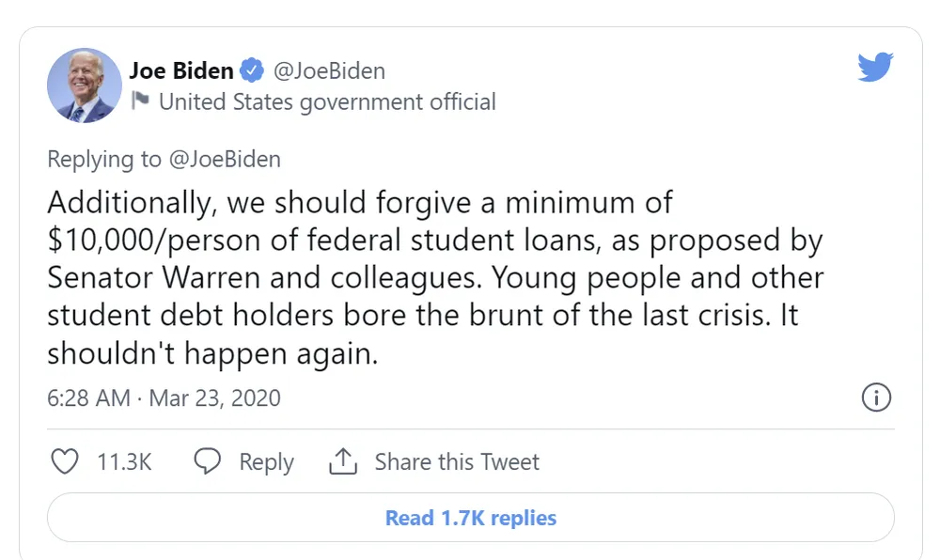Click the Twitter bird logo
Viewport: 940px width, 560px height.
coord(875,67)
